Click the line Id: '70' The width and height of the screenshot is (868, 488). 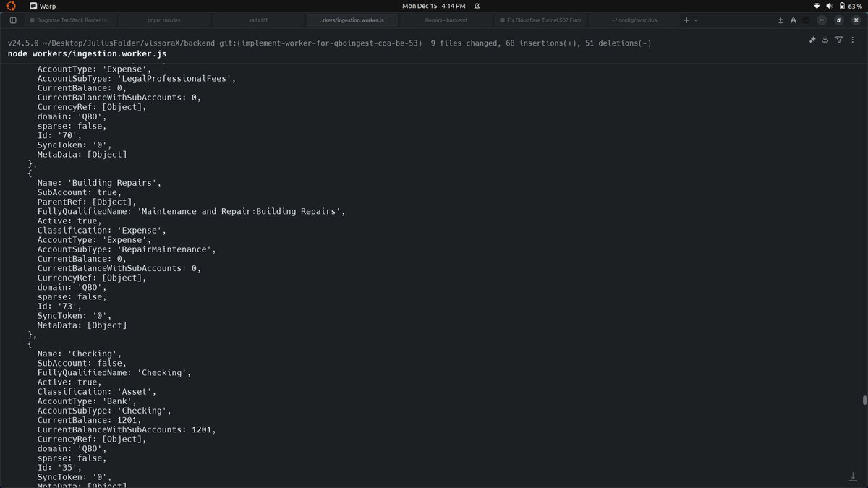point(59,135)
